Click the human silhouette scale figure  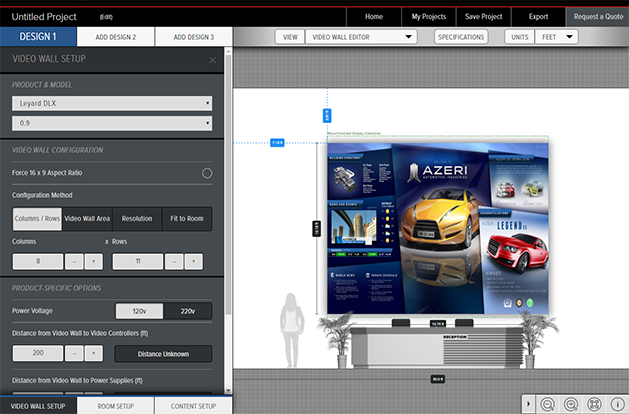click(292, 330)
